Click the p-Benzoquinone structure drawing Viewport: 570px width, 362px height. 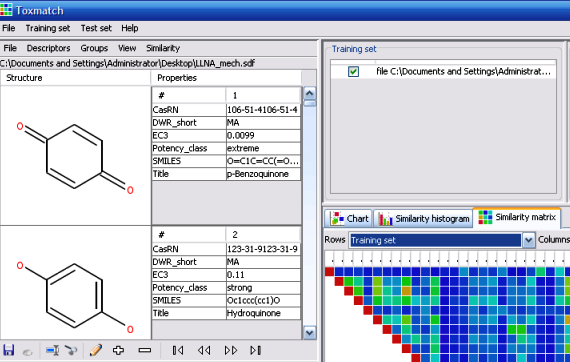click(x=75, y=156)
